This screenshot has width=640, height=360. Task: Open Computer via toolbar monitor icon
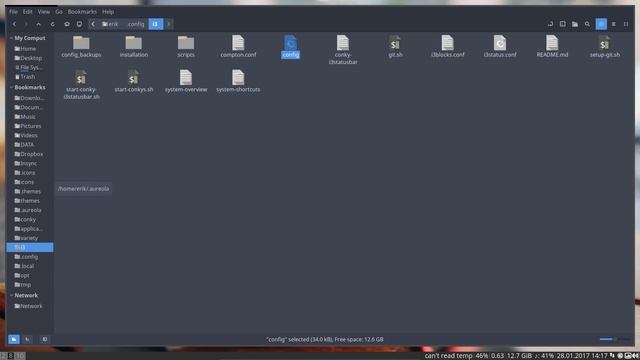coord(79,24)
